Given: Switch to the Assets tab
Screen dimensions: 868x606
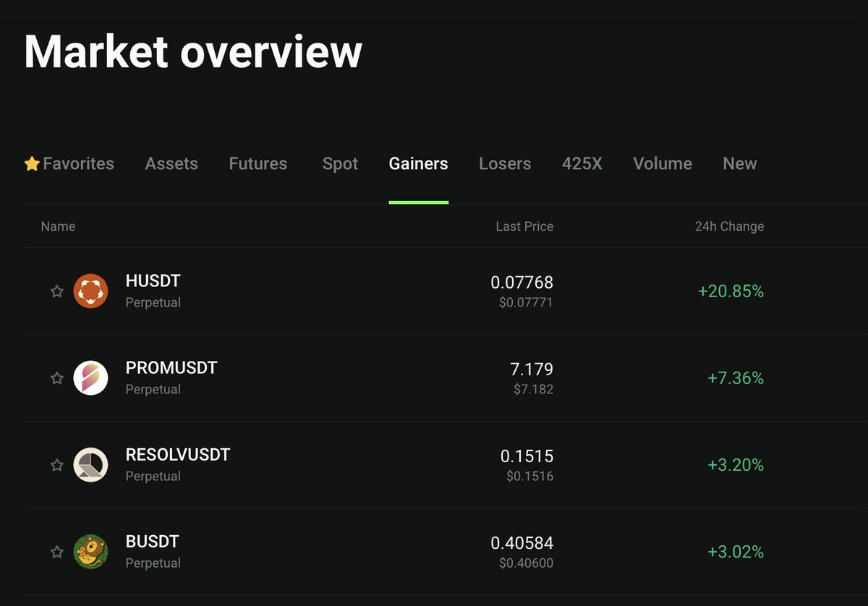Looking at the screenshot, I should [x=171, y=163].
